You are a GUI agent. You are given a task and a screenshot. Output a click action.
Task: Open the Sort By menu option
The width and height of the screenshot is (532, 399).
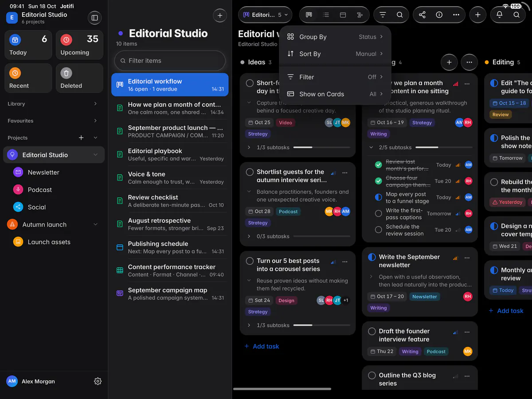(335, 54)
